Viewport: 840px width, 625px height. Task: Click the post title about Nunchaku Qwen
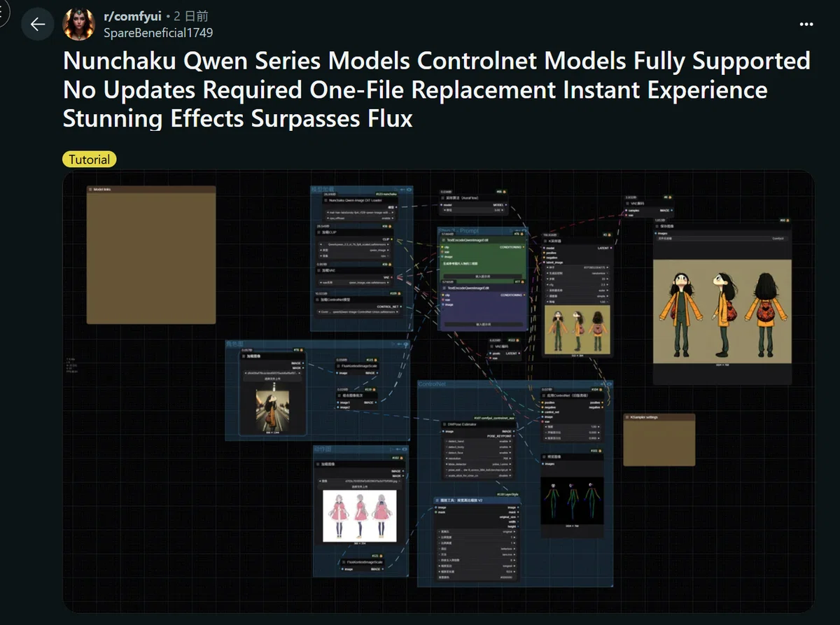coord(437,90)
